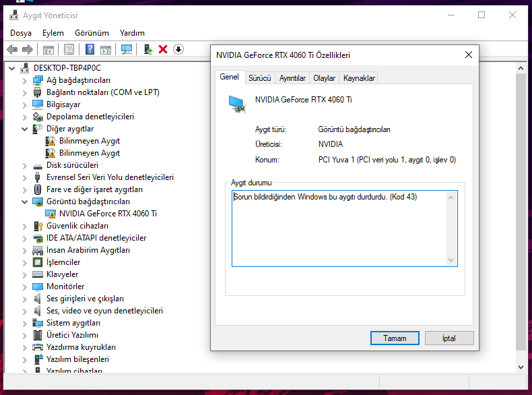Open the Görünüm menu
Image resolution: width=532 pixels, height=395 pixels.
(92, 33)
